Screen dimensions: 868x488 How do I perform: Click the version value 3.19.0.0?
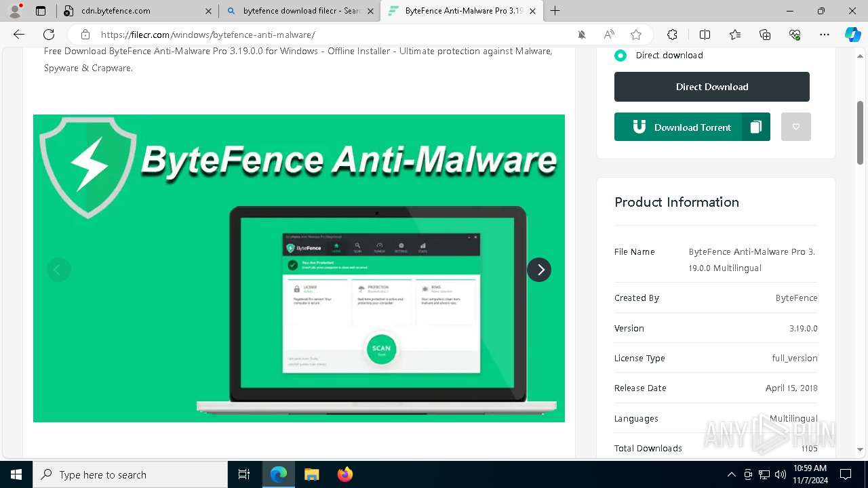coord(804,328)
